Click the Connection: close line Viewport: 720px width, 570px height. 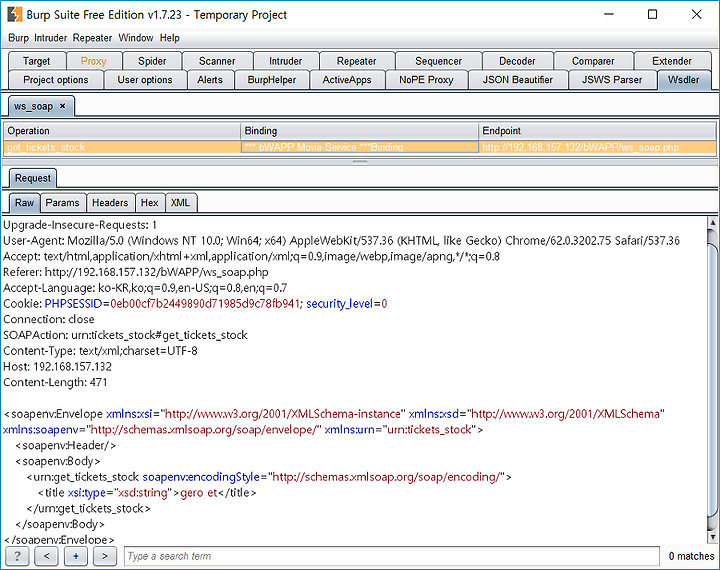click(49, 319)
